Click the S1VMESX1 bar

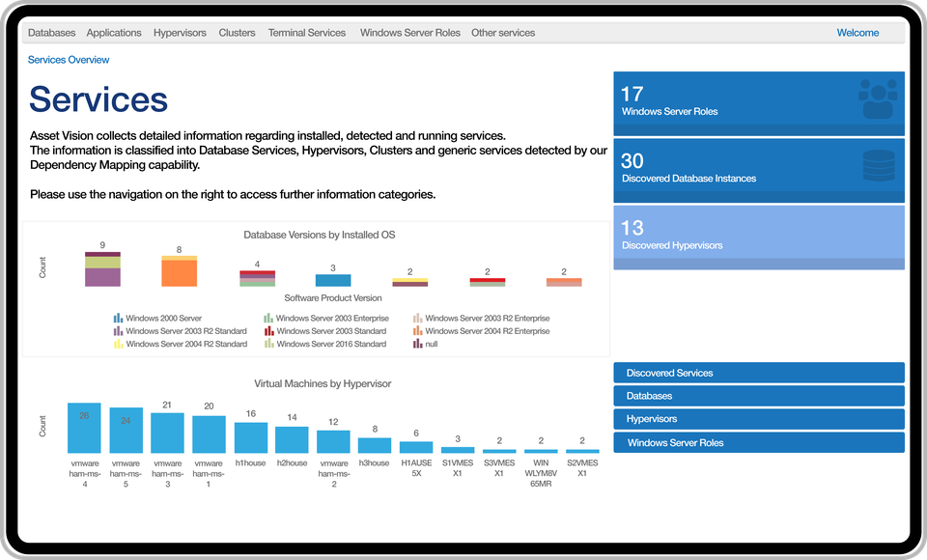click(x=458, y=451)
